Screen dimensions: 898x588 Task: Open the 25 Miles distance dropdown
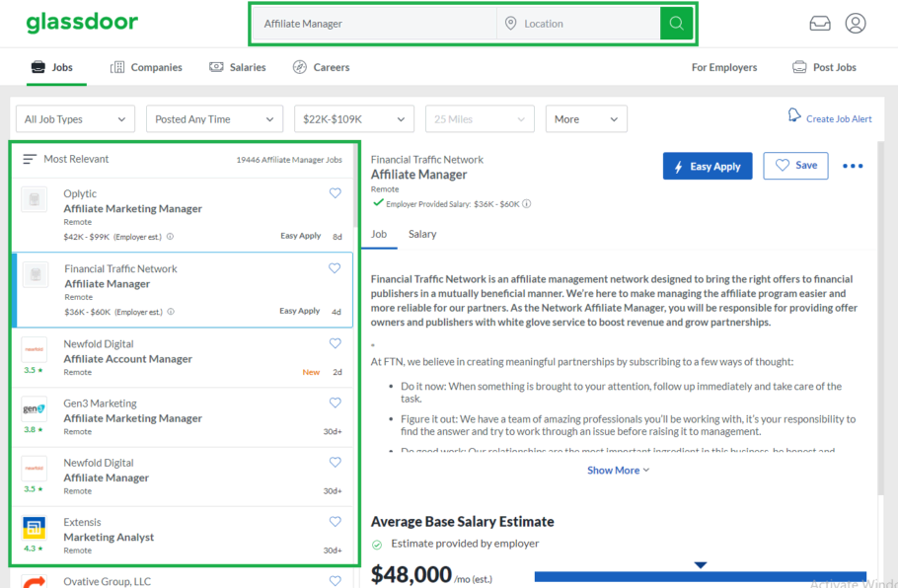(x=480, y=119)
